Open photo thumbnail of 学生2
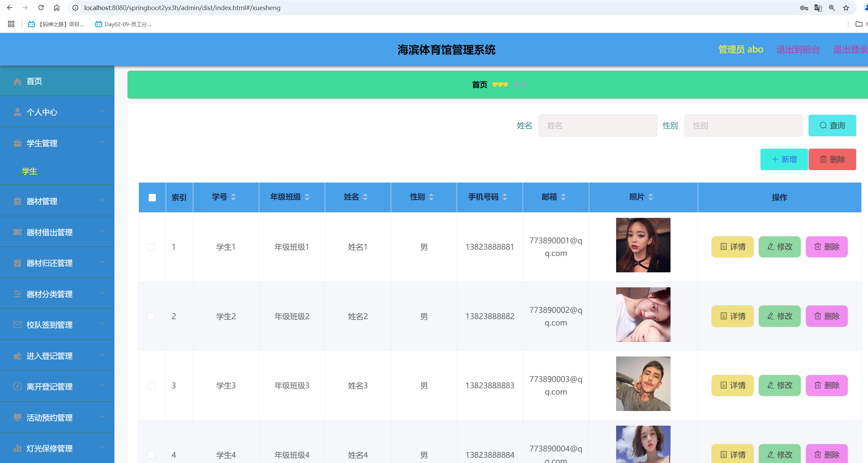Image resolution: width=868 pixels, height=463 pixels. point(643,315)
